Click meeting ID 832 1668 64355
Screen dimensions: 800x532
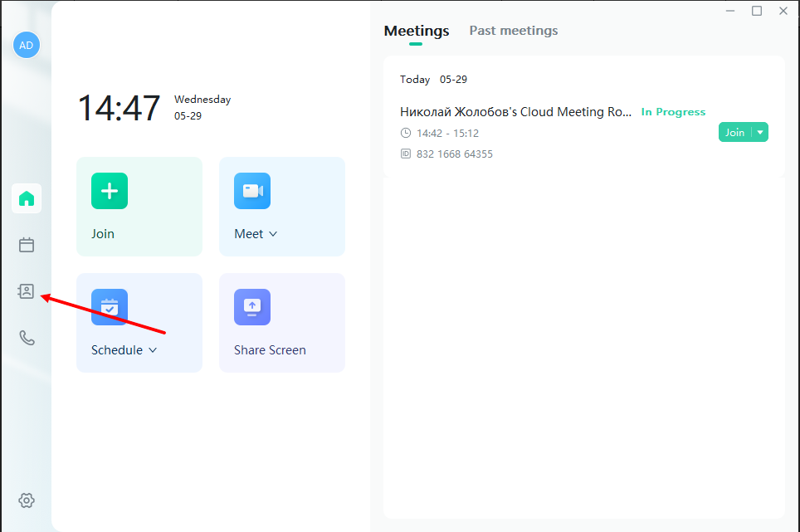point(455,154)
